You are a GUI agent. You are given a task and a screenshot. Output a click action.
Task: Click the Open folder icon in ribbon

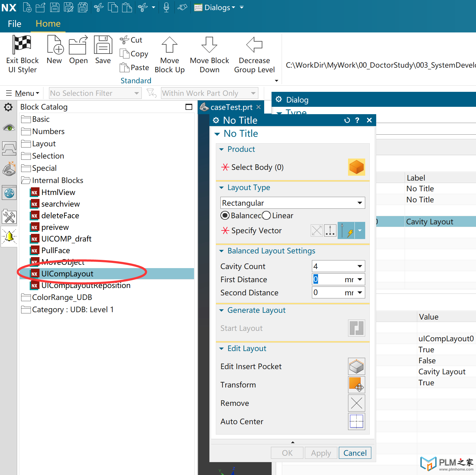pos(78,45)
